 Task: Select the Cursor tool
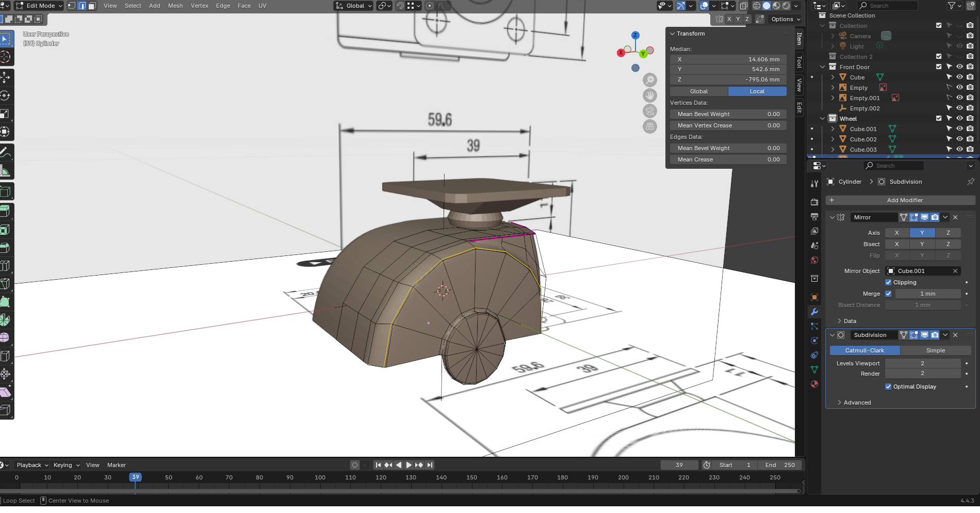click(x=6, y=57)
